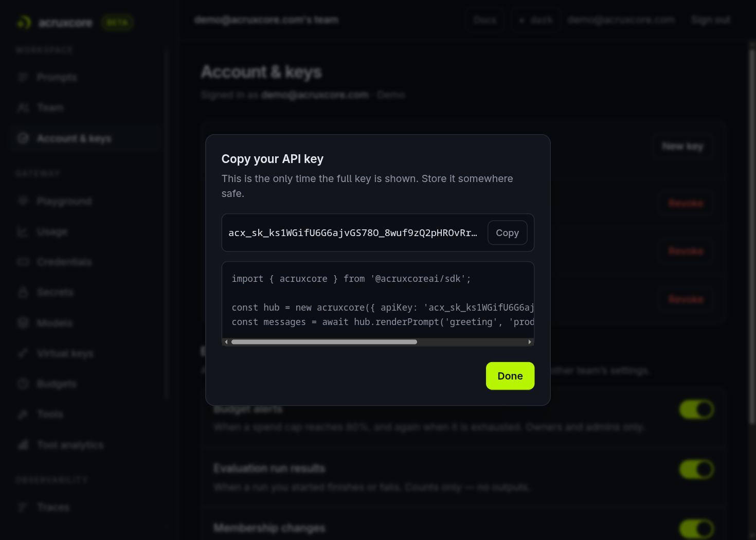Click the code snippet's horizontal scrollbar thumb

(x=324, y=342)
